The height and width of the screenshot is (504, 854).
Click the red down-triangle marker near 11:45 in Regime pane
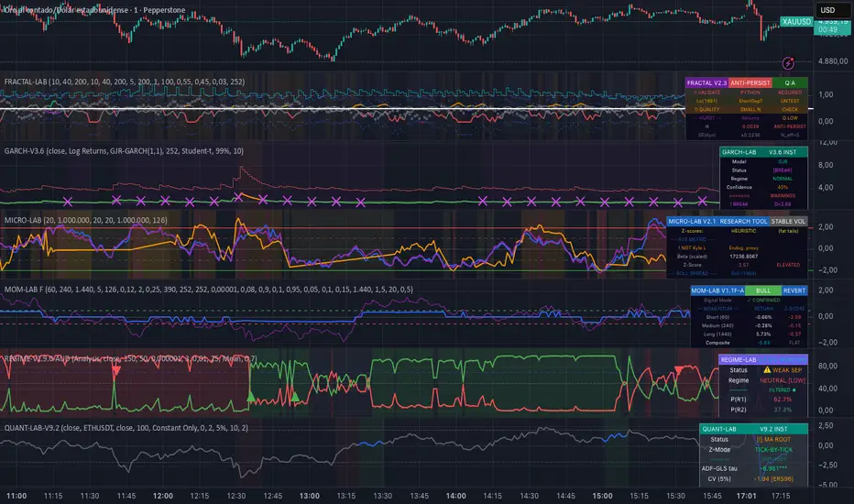pyautogui.click(x=116, y=372)
